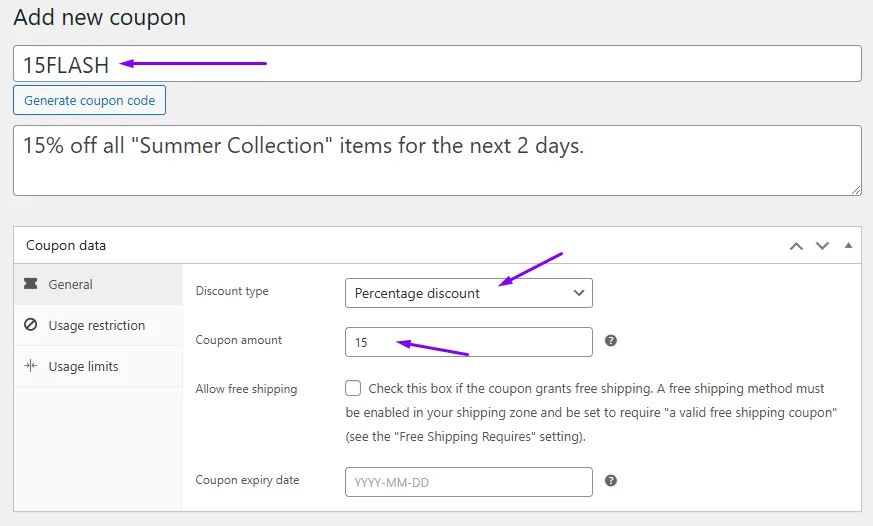The height and width of the screenshot is (526, 873).
Task: Click the coupon description text area
Action: 437,160
